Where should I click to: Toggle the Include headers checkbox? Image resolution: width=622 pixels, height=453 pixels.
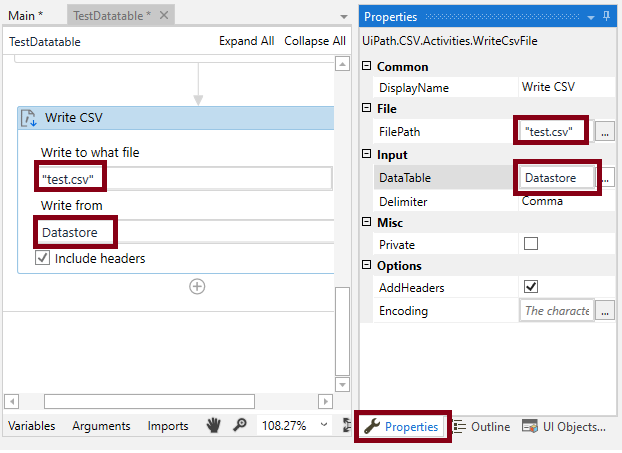43,258
